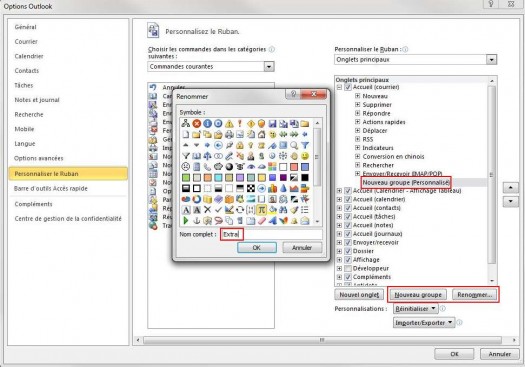Screen dimensions: 525x367
Task: Pick the bar chart columns symbol
Action: 272,189
